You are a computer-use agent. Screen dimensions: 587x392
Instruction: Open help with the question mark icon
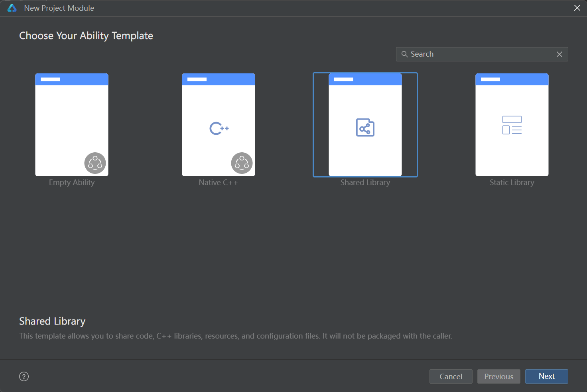[24, 376]
